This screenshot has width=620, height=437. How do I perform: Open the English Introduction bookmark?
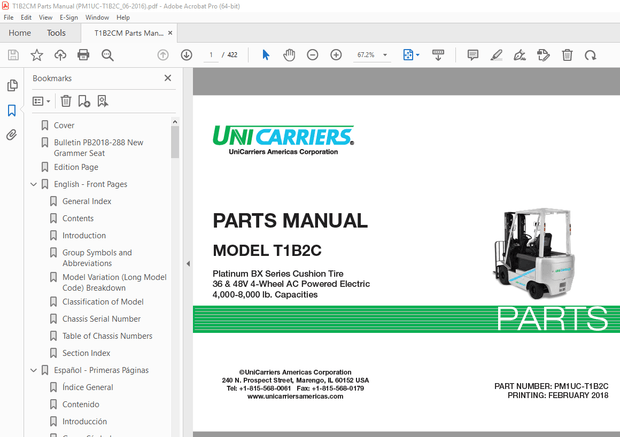[84, 235]
